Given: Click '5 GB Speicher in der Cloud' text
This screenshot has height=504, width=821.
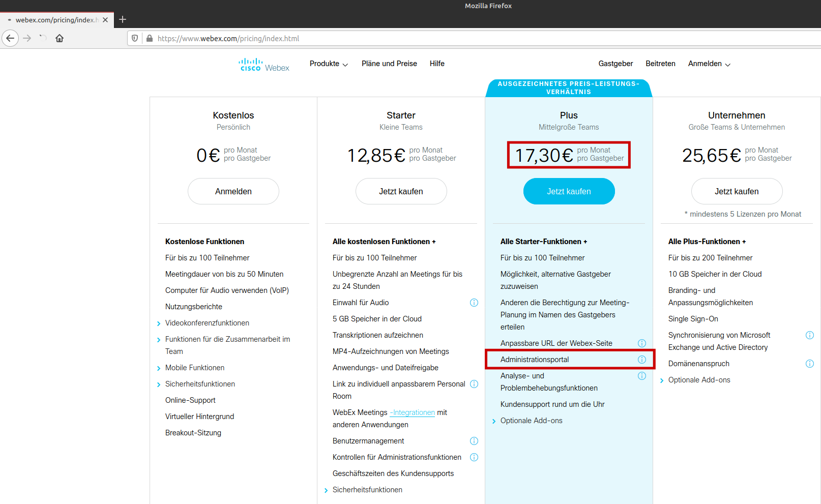Looking at the screenshot, I should (x=377, y=319).
